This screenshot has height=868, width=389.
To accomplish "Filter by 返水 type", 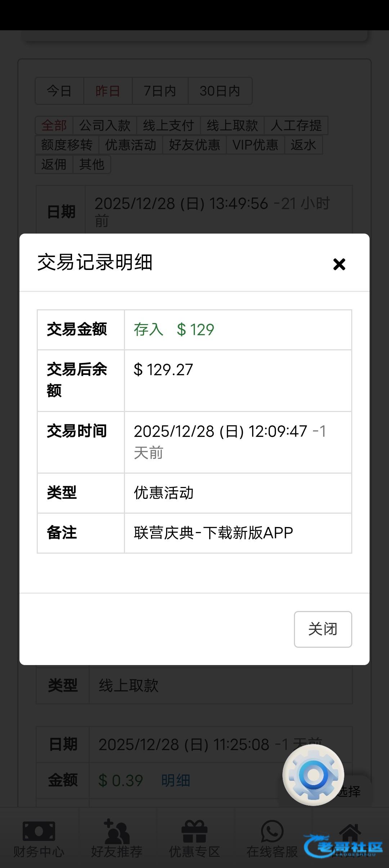I will 303,145.
